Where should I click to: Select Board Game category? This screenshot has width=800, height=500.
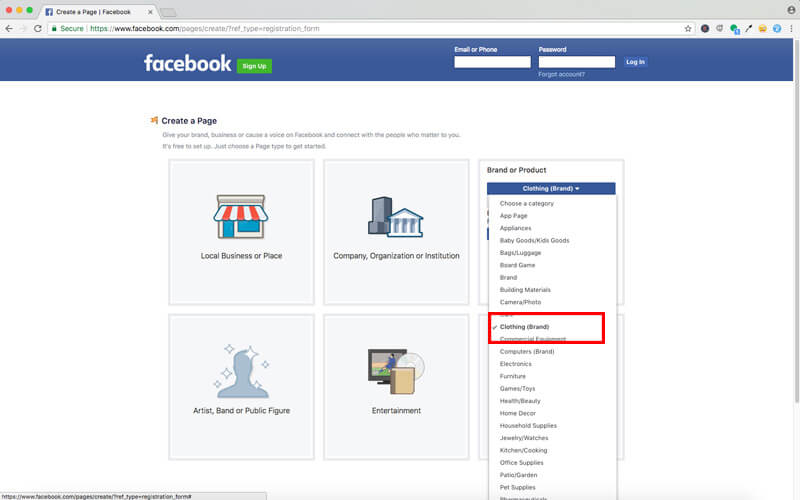click(x=517, y=265)
